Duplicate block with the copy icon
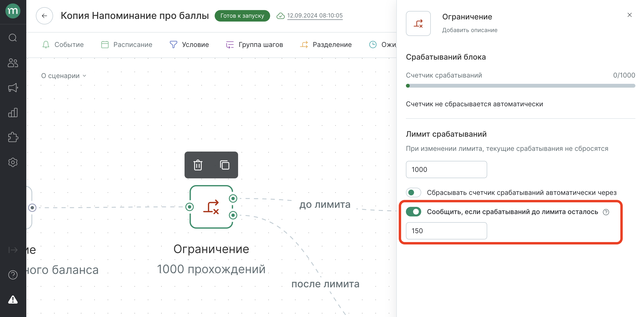This screenshot has width=644, height=317. coord(224,165)
